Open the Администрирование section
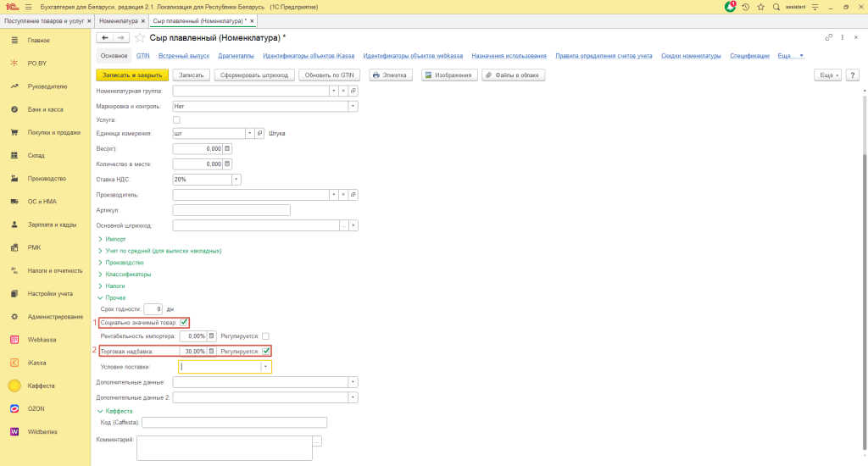 coord(55,317)
